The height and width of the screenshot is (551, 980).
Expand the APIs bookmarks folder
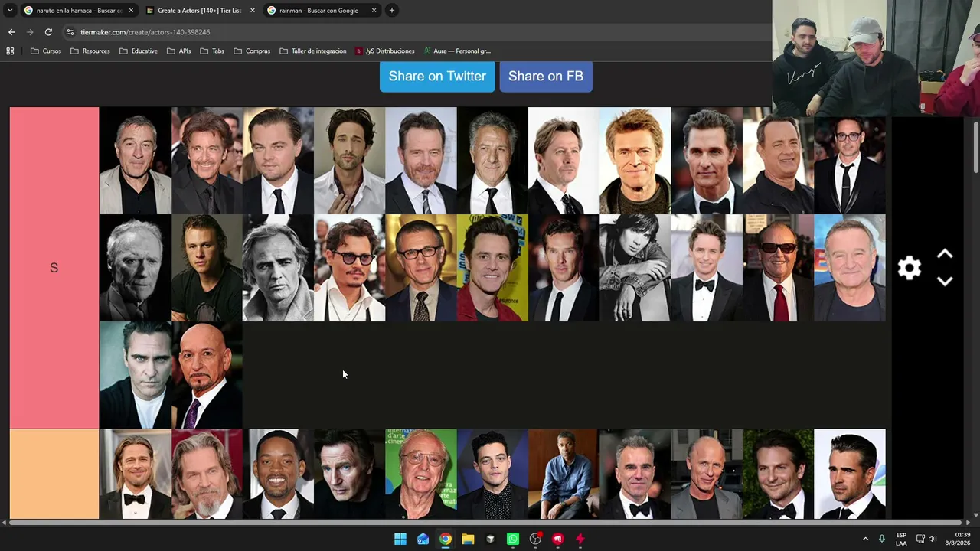pos(179,51)
